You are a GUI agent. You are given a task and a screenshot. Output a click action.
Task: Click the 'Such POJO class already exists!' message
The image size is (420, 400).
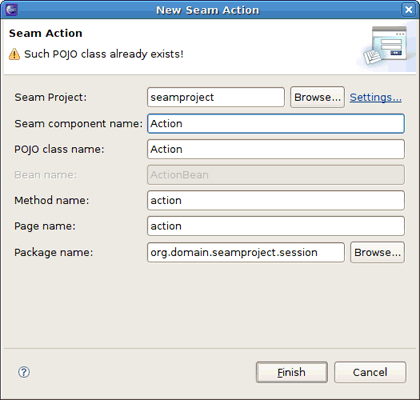[104, 54]
